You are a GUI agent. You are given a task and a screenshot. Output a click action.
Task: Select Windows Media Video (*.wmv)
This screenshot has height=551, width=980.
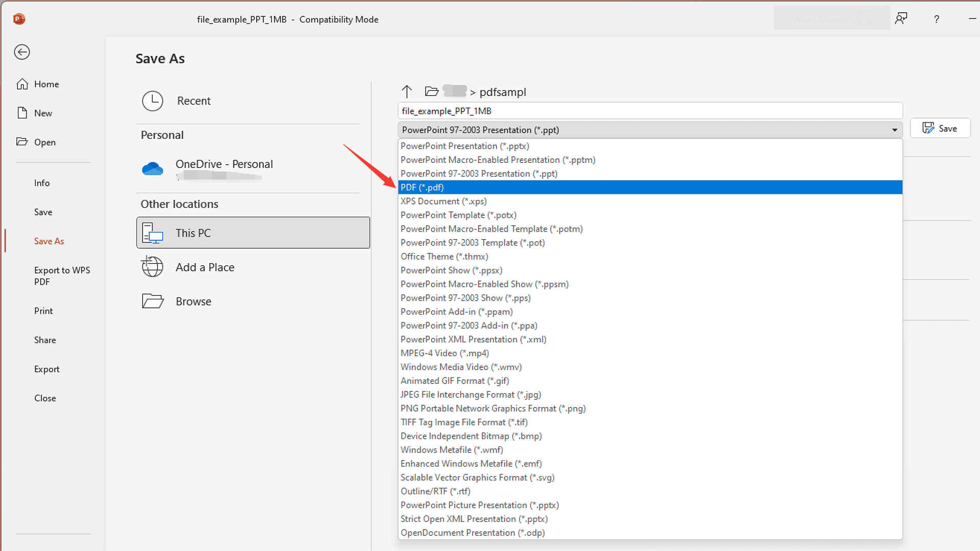click(650, 366)
